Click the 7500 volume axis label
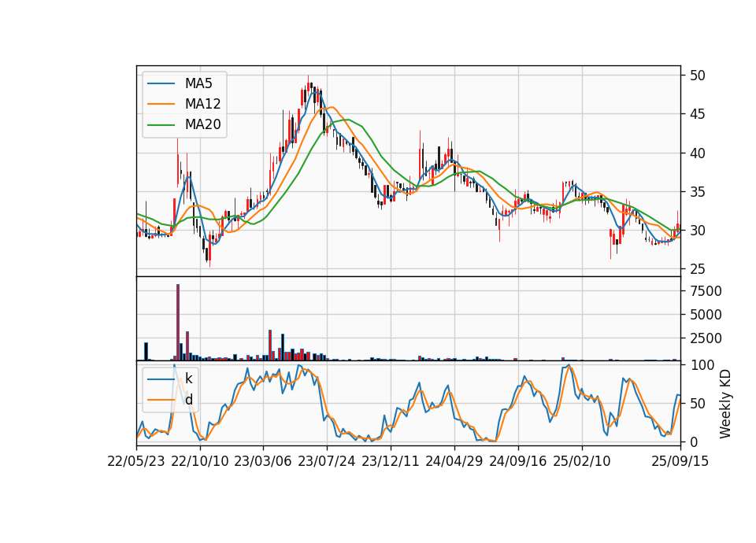 pyautogui.click(x=706, y=291)
